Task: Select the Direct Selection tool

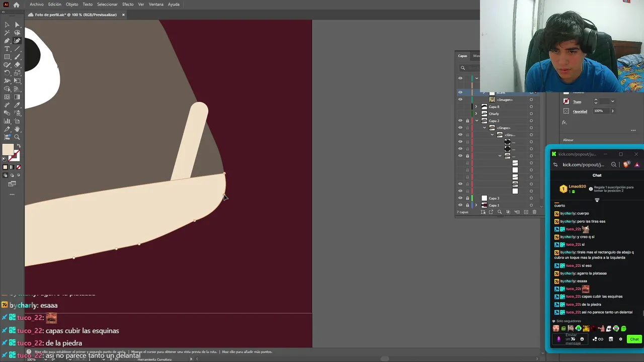Action: (17, 25)
